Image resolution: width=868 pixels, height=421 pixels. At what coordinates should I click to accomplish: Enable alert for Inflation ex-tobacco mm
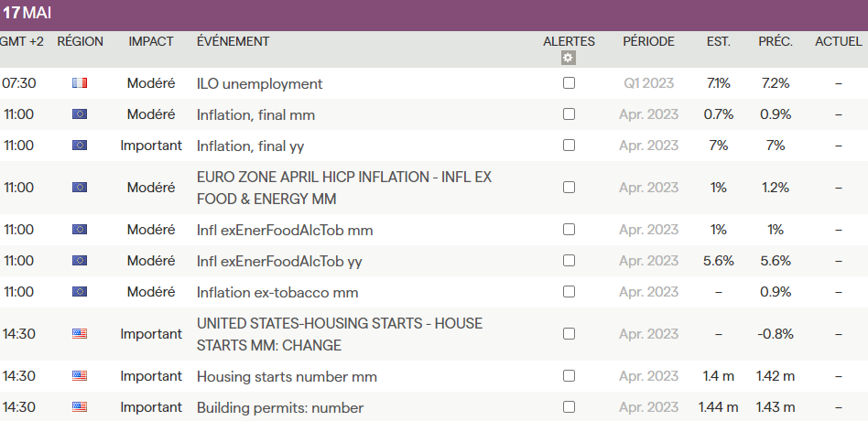point(569,292)
